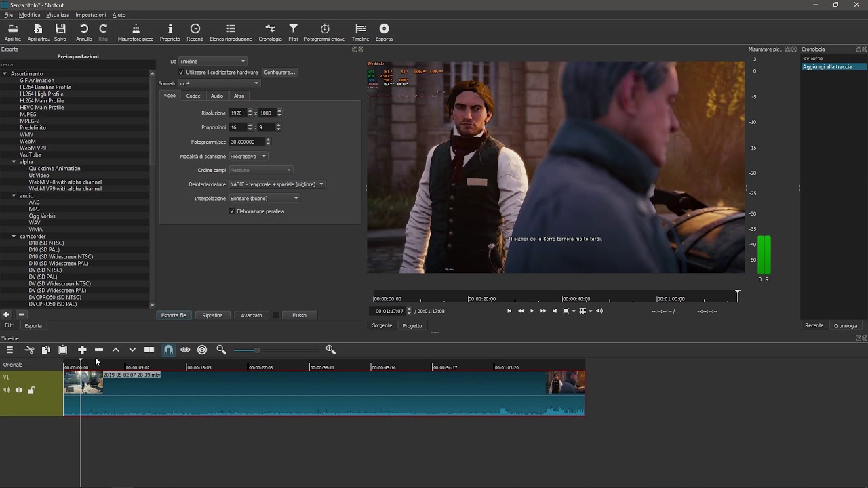The width and height of the screenshot is (868, 488).
Task: Click the Esporta file button
Action: point(174,315)
